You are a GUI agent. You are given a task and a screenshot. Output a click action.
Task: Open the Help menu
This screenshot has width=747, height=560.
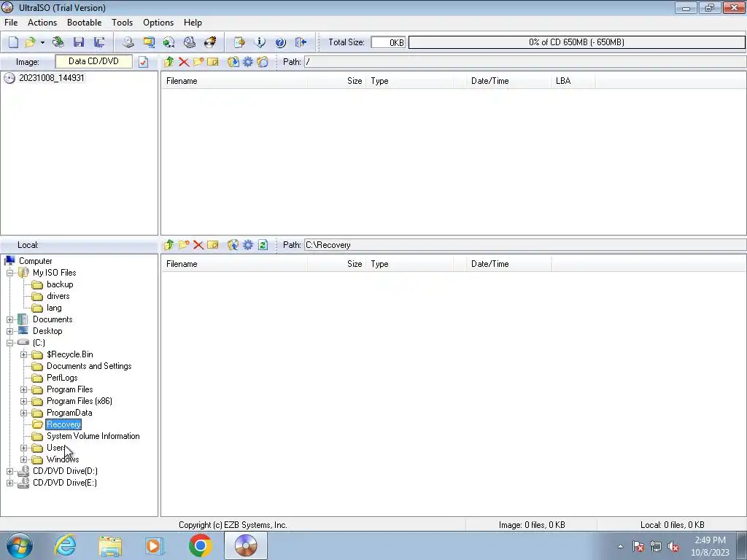[x=193, y=23]
